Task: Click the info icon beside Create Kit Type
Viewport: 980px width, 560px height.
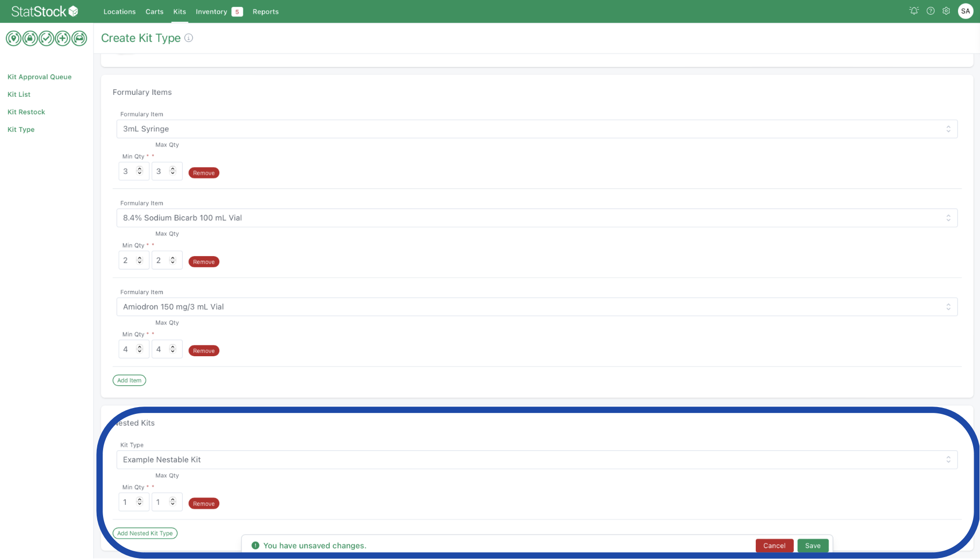Action: point(189,38)
